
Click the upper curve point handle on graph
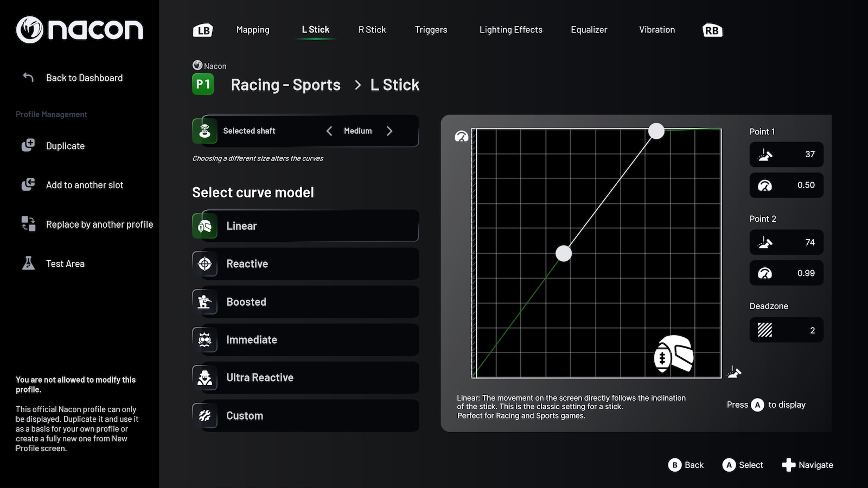tap(656, 131)
